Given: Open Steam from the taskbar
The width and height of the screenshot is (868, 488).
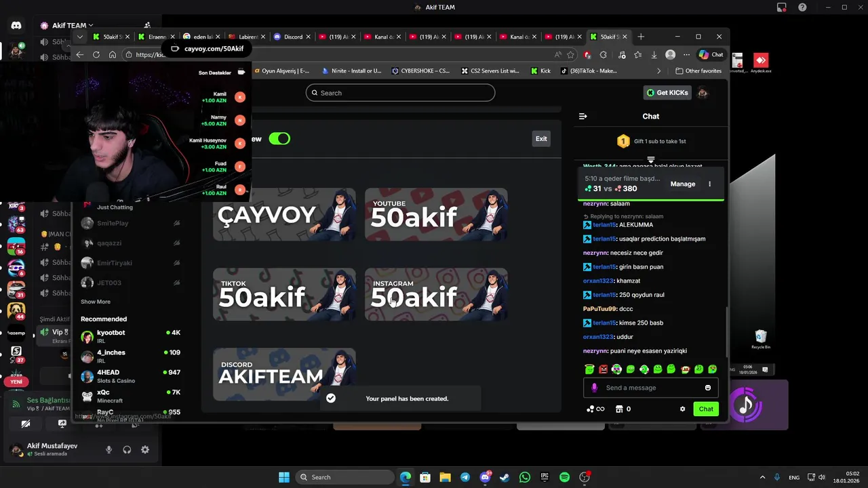Looking at the screenshot, I should pyautogui.click(x=505, y=477).
